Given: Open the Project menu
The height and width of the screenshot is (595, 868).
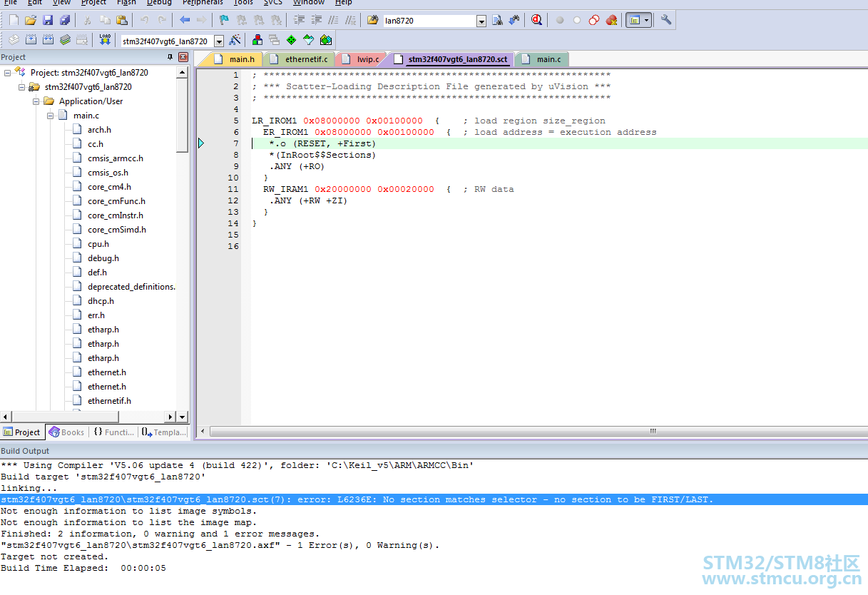Looking at the screenshot, I should 93,3.
